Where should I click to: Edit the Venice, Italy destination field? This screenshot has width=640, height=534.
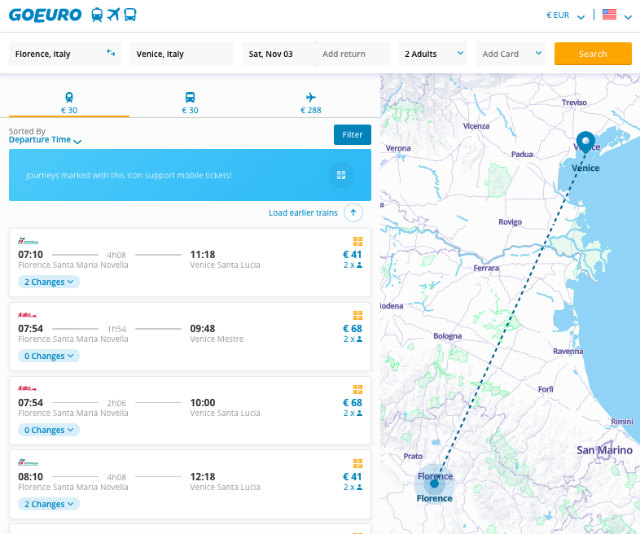click(x=182, y=54)
